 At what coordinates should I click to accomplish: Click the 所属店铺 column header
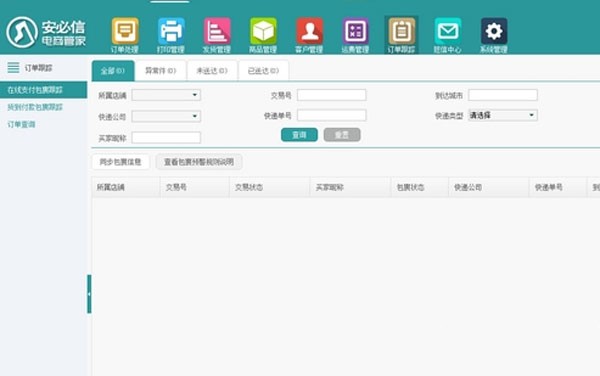point(126,187)
